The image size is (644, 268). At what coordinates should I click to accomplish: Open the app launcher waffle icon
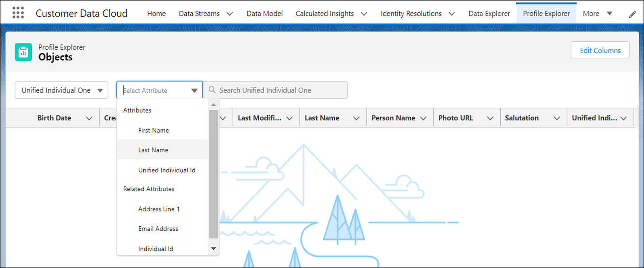click(x=18, y=12)
